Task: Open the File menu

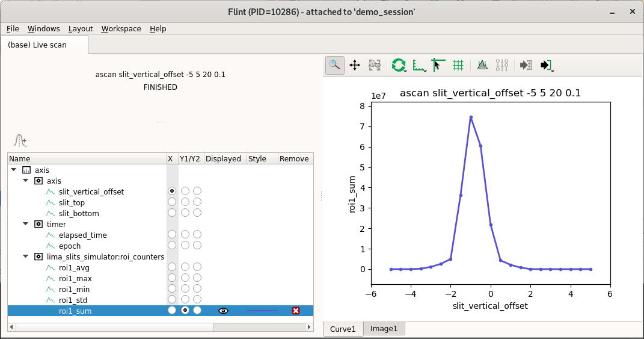Action: coord(13,29)
